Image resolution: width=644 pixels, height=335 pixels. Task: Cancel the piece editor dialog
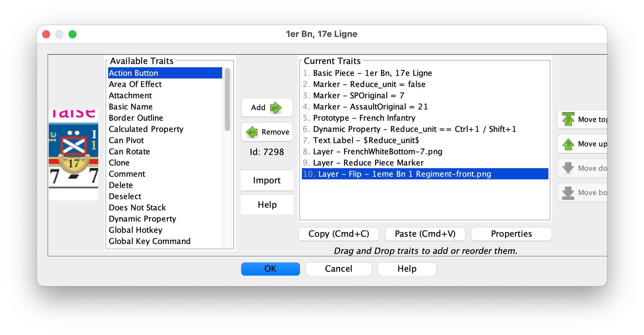tap(338, 269)
